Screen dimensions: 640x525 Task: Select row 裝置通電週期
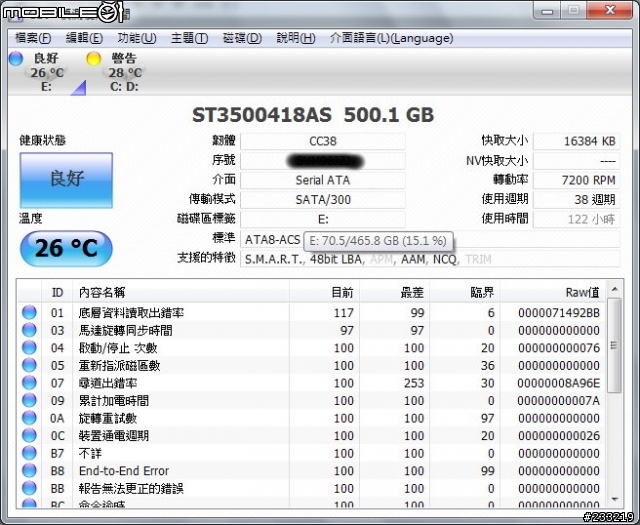tap(312, 436)
